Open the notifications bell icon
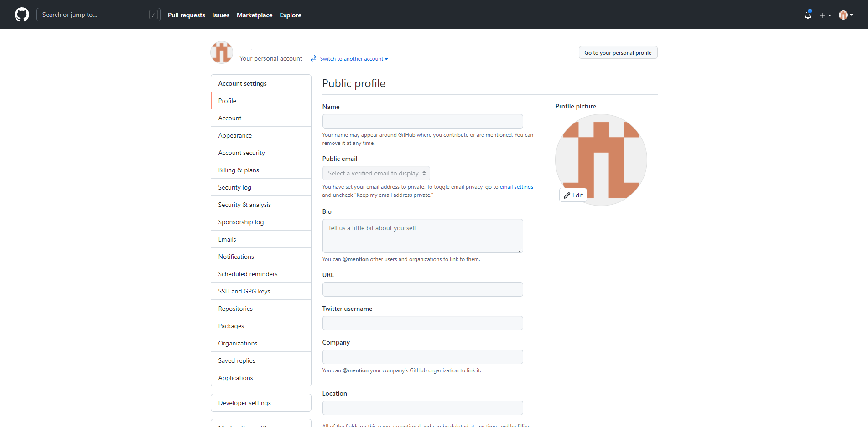Image resolution: width=868 pixels, height=427 pixels. [808, 15]
